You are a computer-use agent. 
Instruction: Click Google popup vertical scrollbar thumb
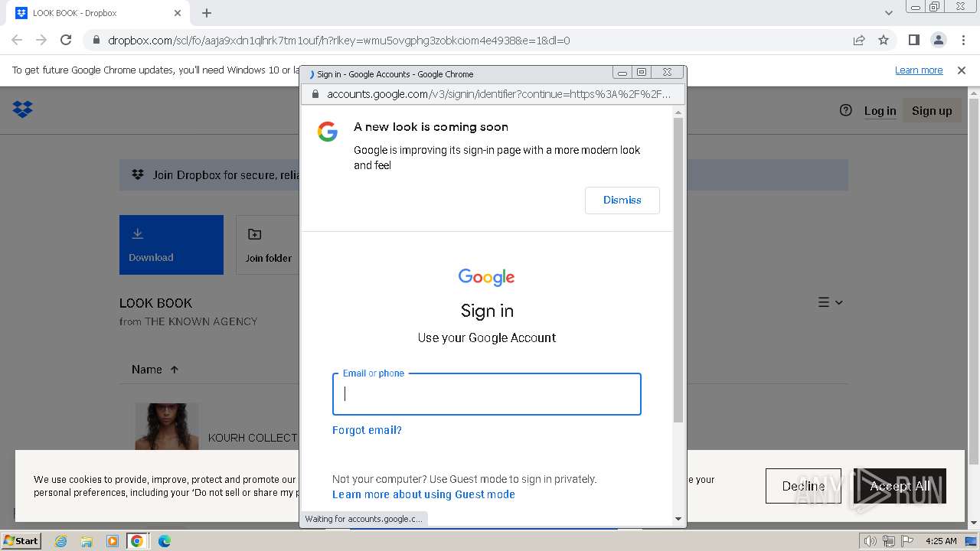click(x=678, y=269)
